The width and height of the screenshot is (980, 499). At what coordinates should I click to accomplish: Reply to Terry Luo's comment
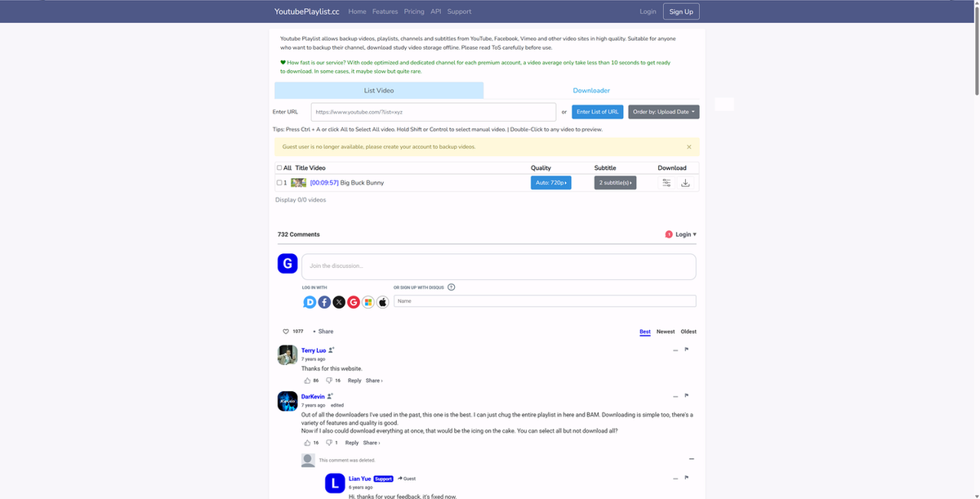coord(354,381)
